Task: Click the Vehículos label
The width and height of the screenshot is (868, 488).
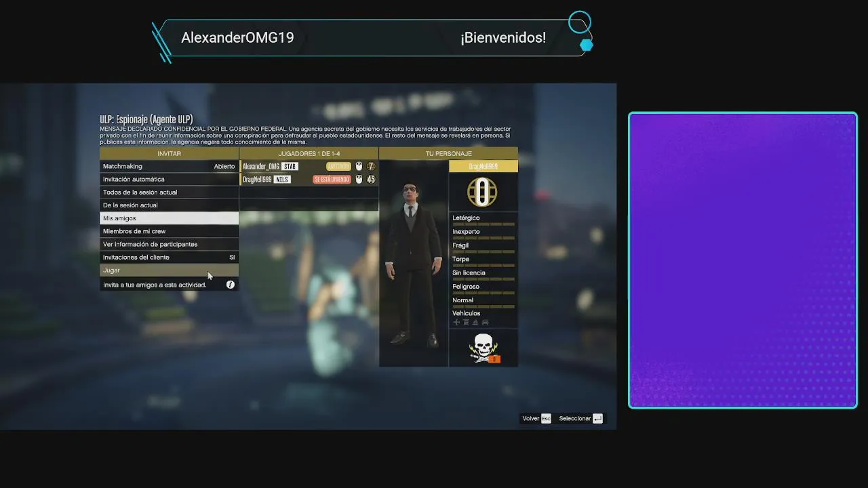Action: (x=467, y=313)
